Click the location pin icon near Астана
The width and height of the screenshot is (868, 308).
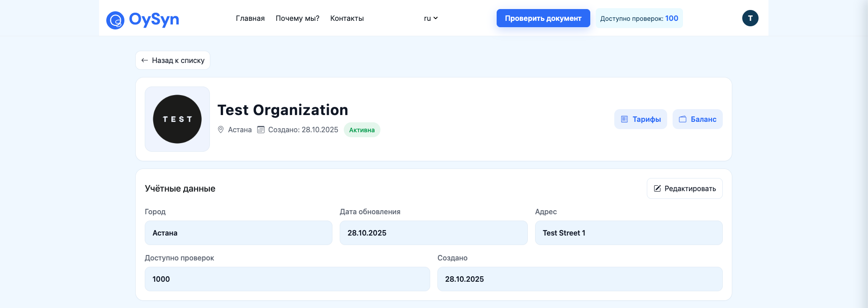pyautogui.click(x=221, y=130)
